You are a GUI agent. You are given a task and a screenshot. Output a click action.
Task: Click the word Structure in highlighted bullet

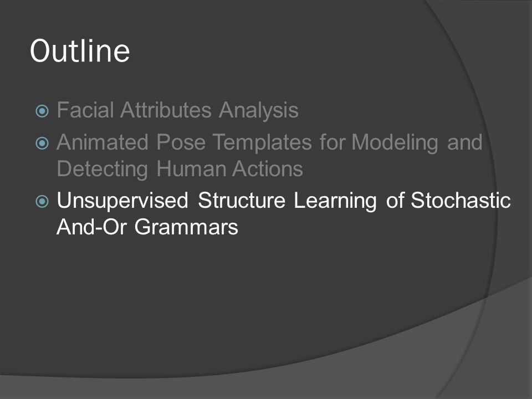coord(242,200)
